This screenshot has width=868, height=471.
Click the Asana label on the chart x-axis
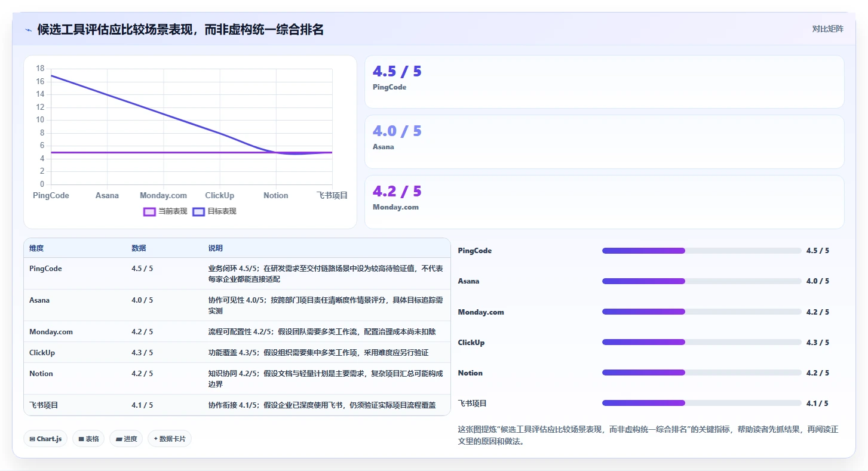point(107,196)
